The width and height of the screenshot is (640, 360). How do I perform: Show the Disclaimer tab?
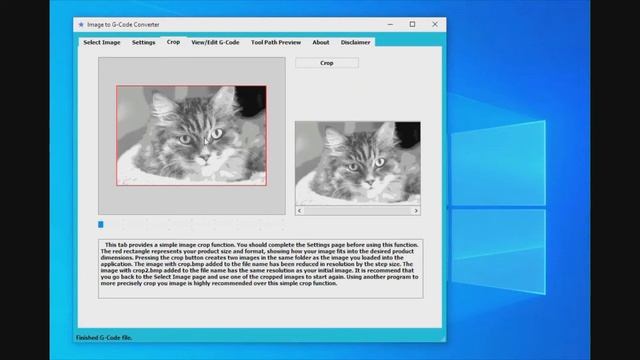tap(355, 42)
